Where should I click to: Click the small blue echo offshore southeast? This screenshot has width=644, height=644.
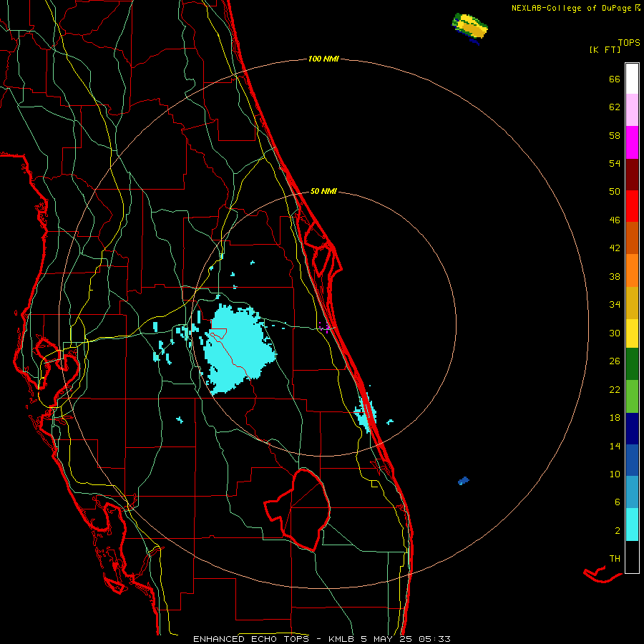click(x=463, y=481)
